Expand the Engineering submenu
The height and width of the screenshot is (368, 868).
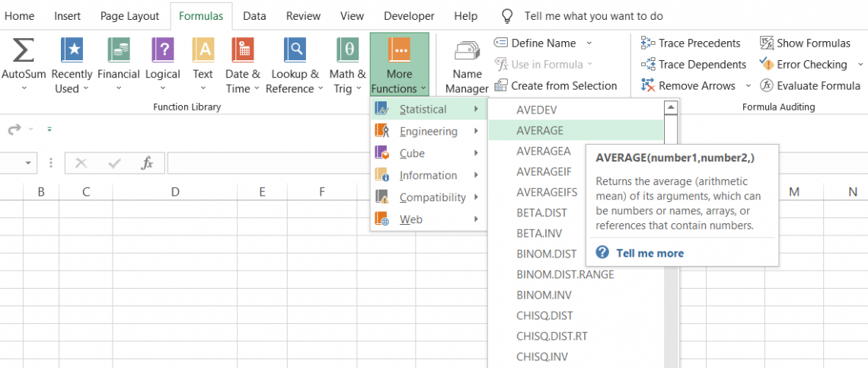[x=429, y=132]
